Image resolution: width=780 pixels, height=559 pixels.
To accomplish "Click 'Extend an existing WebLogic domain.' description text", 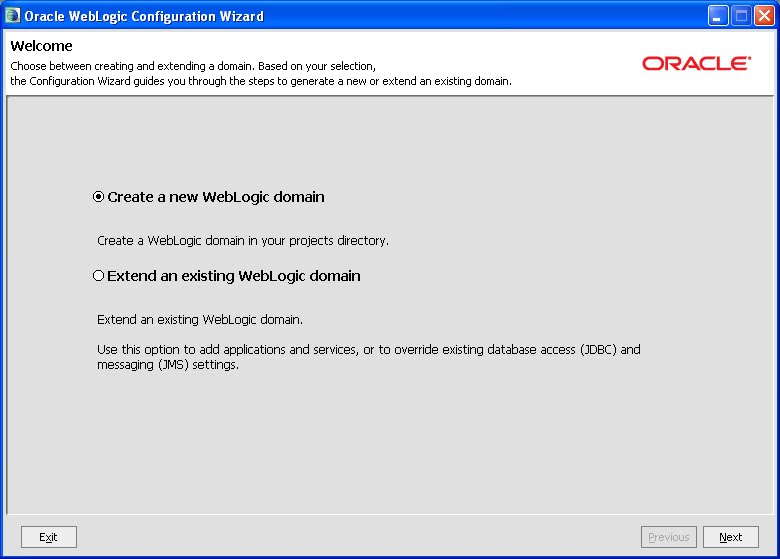I will [x=200, y=319].
